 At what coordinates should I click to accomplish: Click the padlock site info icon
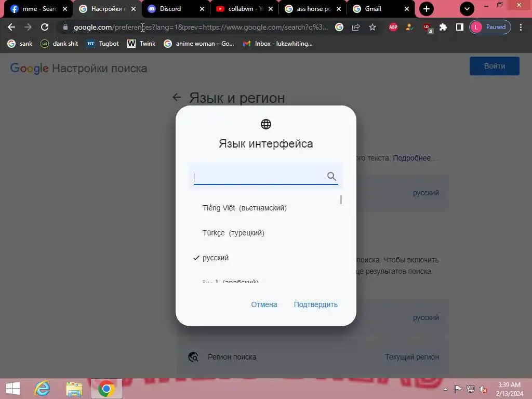click(x=65, y=27)
